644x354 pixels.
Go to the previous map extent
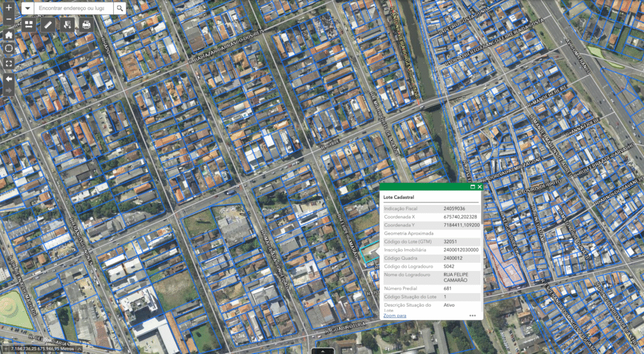(x=9, y=79)
